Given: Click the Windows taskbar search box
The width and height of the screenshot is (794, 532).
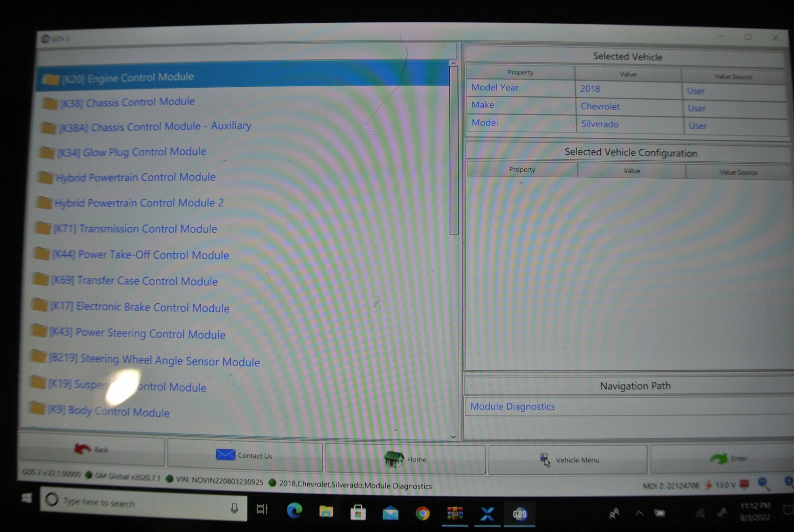Looking at the screenshot, I should [144, 503].
